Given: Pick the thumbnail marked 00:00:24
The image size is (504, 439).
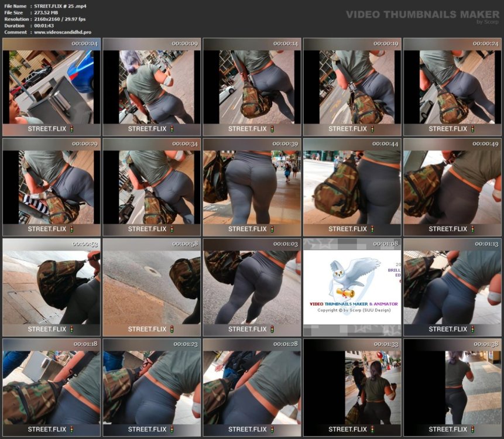Looking at the screenshot, I should (452, 87).
